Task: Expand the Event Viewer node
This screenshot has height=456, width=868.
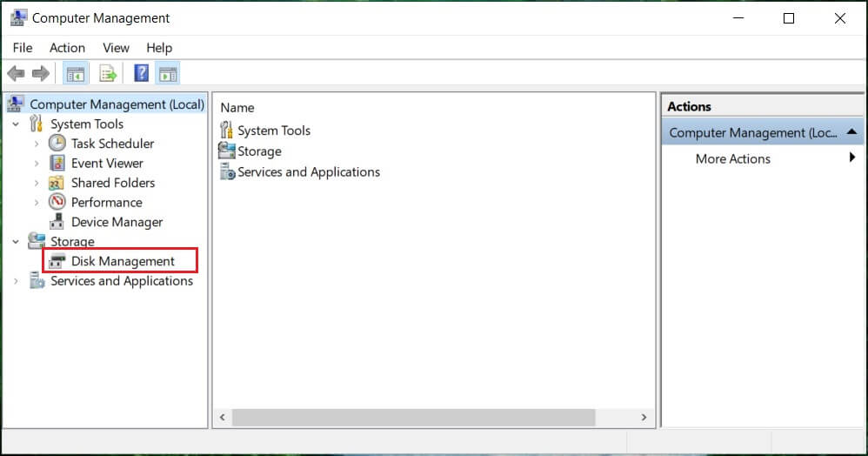Action: (36, 164)
